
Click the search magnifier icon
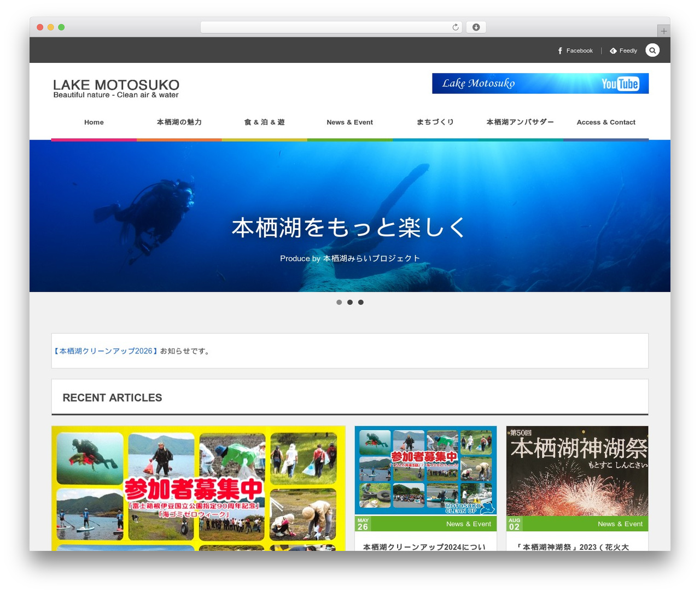pos(652,50)
